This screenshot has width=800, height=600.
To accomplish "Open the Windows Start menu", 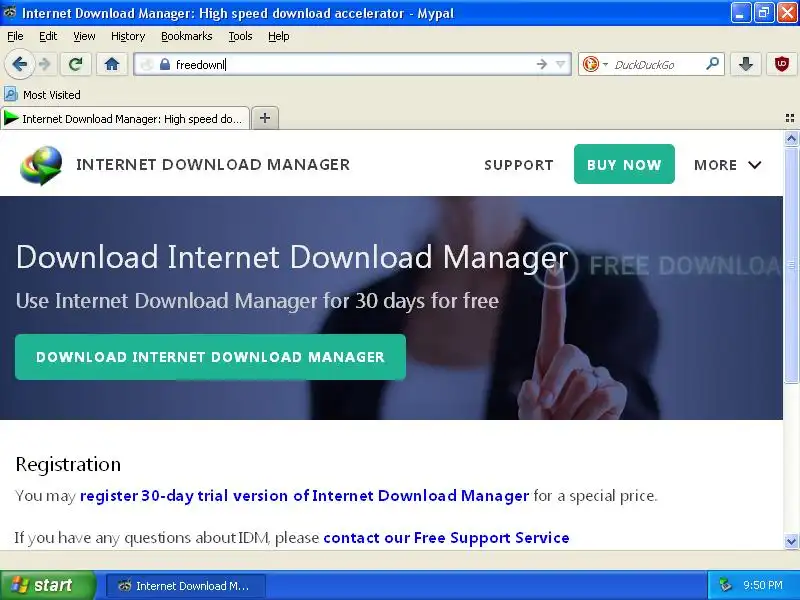I will [x=48, y=585].
